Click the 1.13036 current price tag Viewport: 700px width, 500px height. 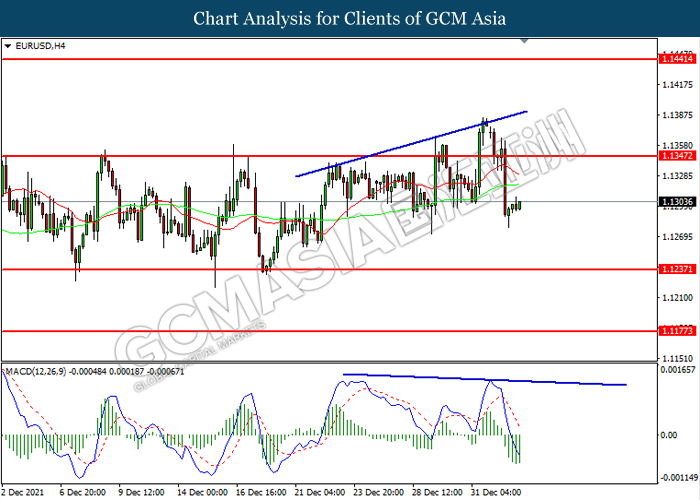click(677, 202)
